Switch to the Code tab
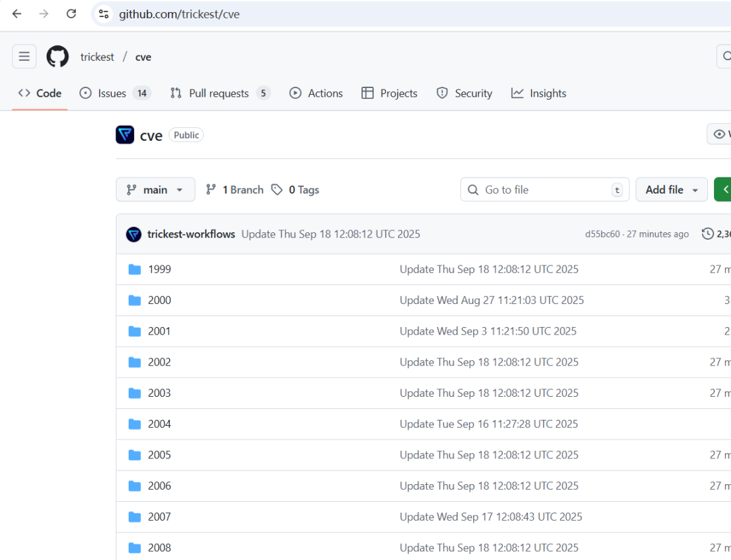Screen dimensions: 731x560 pyautogui.click(x=40, y=93)
